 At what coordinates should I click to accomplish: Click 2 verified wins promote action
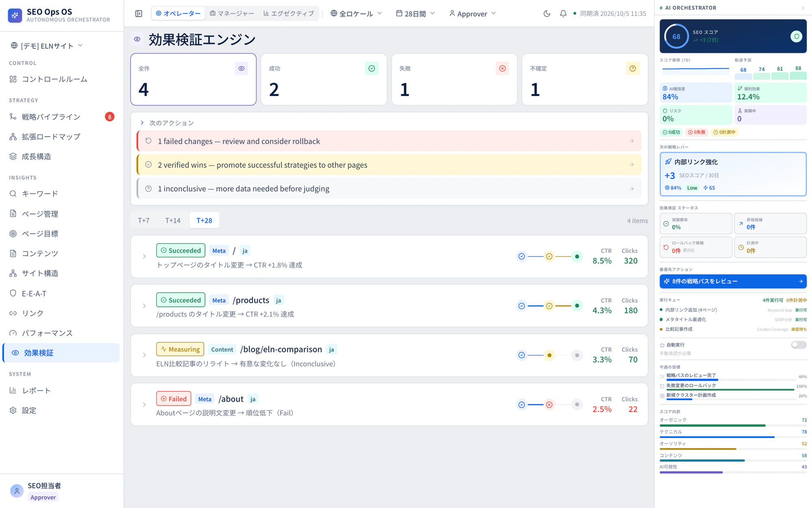point(389,165)
